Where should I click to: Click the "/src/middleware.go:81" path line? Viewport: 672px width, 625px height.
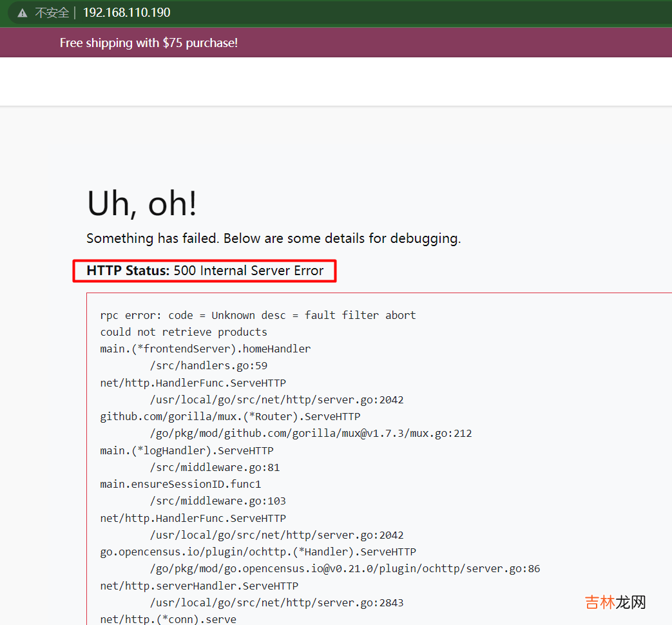[215, 467]
